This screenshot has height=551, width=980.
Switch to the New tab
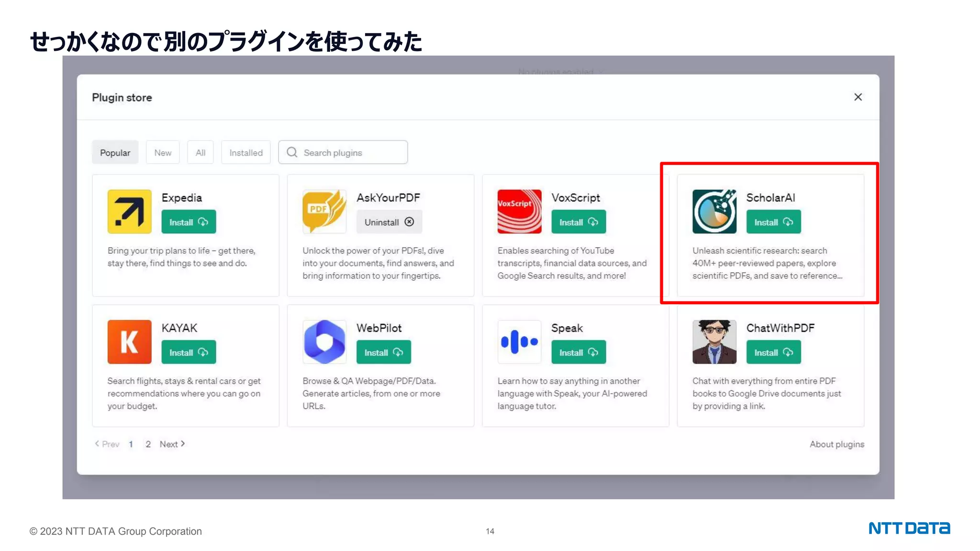pyautogui.click(x=163, y=153)
